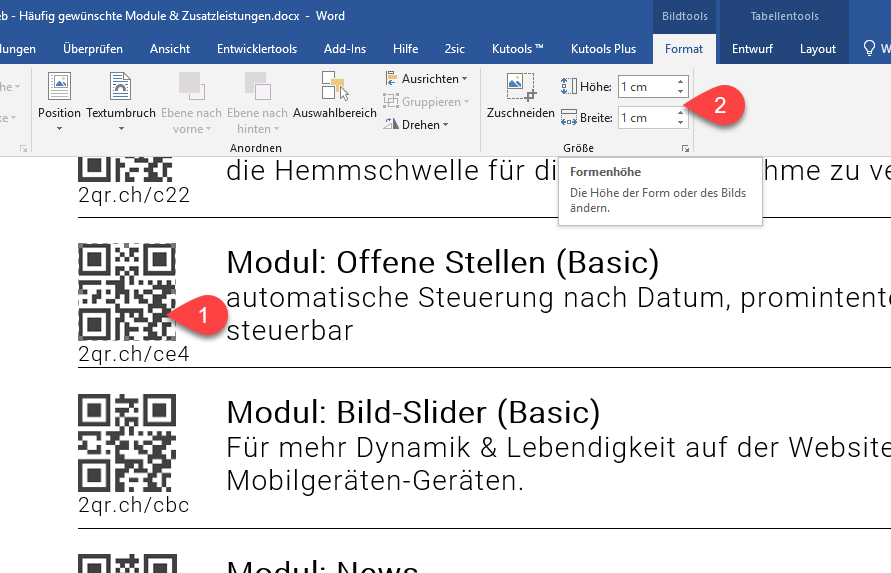Switch to the Kutools Plus tab
Viewport: 891px width, 573px height.
(603, 48)
